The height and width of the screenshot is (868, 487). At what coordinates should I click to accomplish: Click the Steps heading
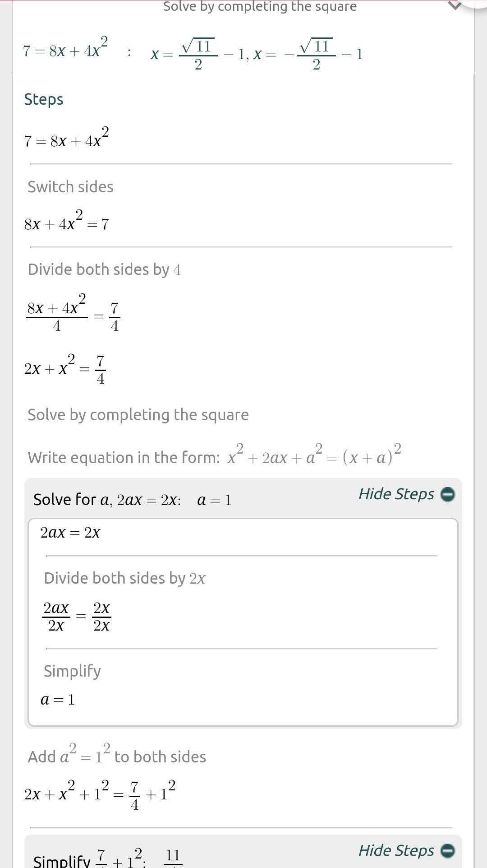click(x=44, y=99)
